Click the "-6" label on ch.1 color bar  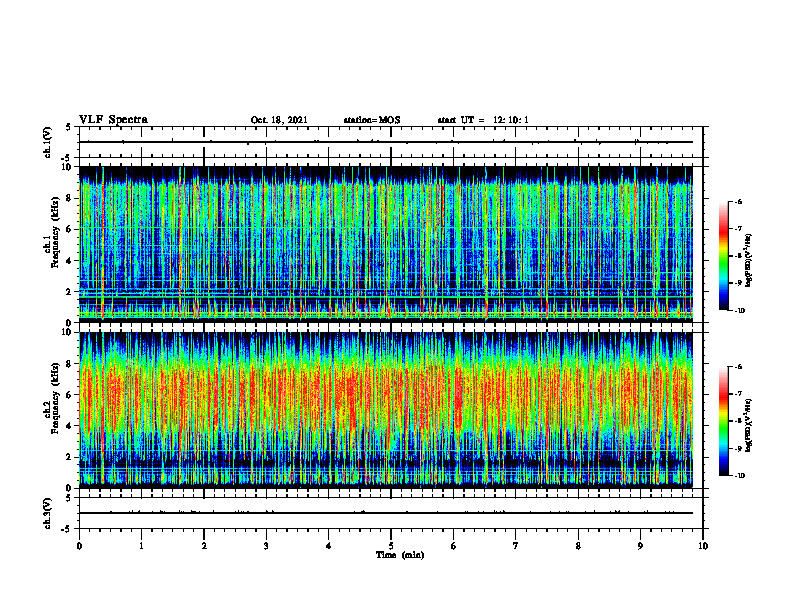pos(738,201)
